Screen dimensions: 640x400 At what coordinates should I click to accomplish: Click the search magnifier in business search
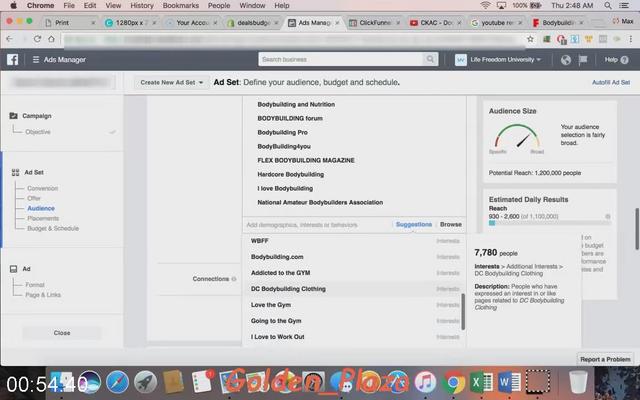click(x=430, y=59)
